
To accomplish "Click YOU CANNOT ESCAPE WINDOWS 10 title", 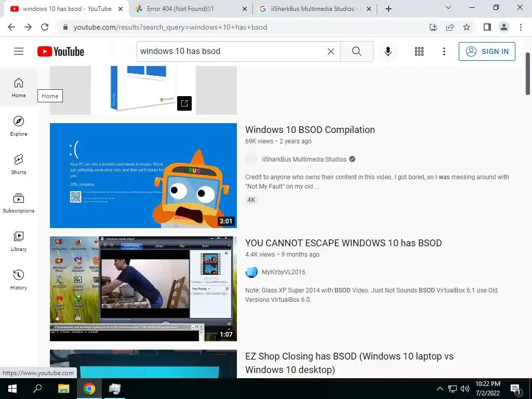I will click(x=343, y=243).
